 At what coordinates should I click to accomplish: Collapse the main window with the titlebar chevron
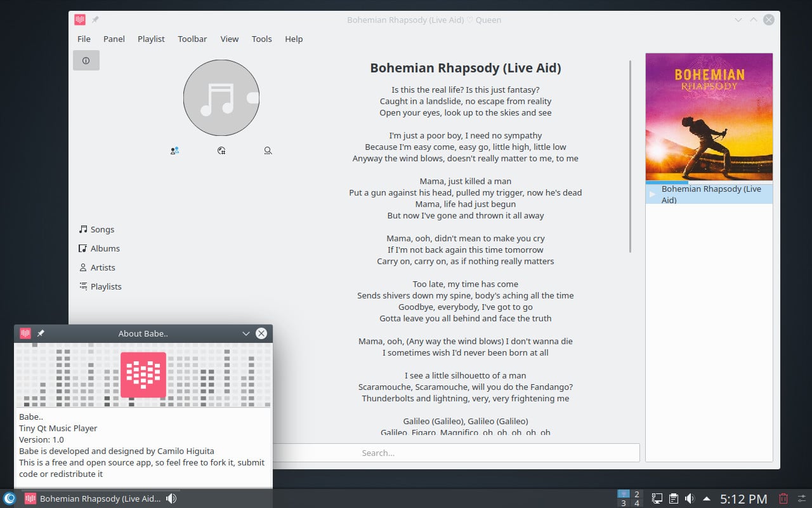pos(738,20)
